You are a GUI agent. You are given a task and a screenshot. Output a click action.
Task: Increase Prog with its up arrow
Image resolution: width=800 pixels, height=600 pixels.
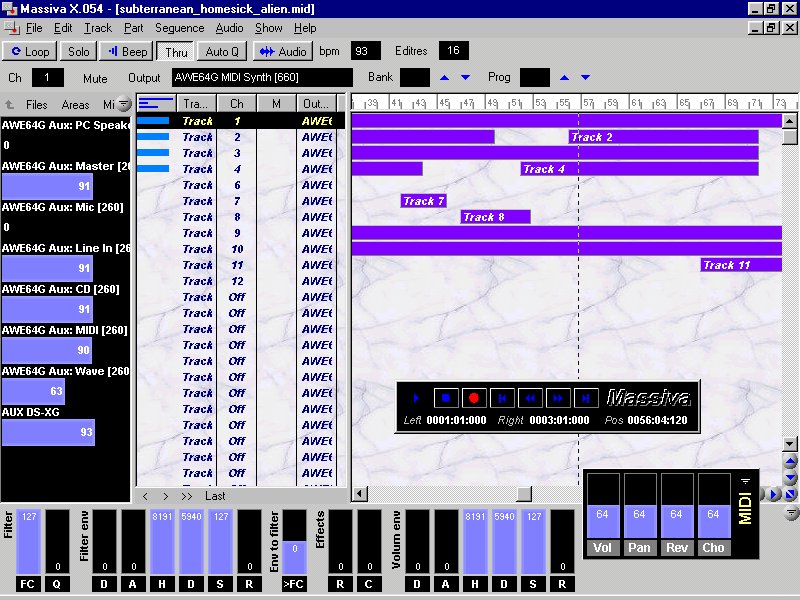click(564, 78)
